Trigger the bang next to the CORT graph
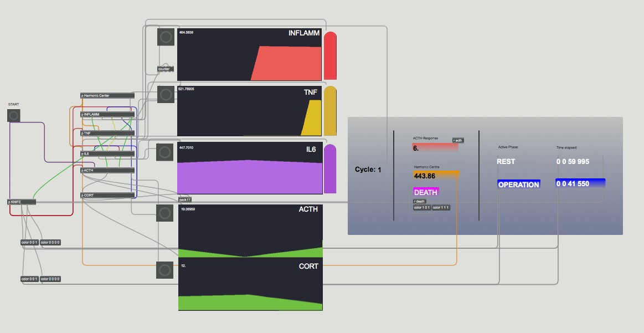 pyautogui.click(x=164, y=270)
